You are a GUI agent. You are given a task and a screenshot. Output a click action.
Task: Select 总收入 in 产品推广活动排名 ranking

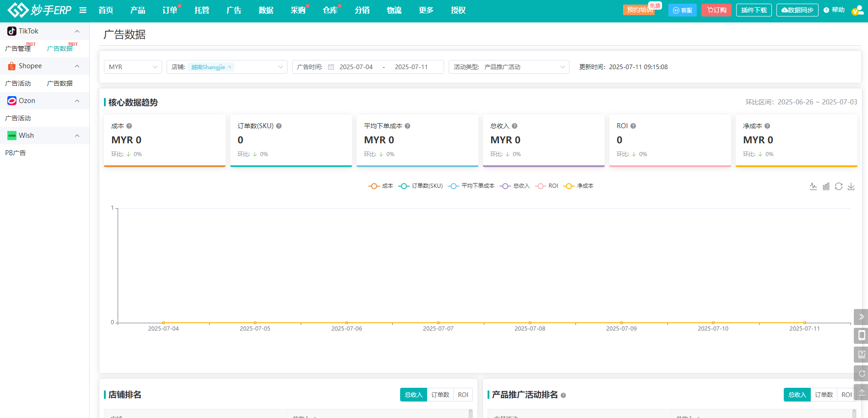[x=797, y=395]
